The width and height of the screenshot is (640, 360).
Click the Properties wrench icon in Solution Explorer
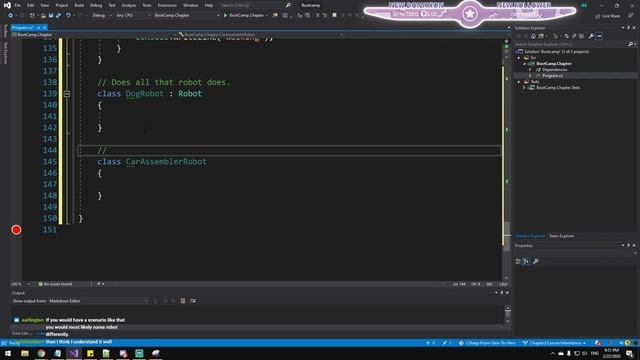click(x=591, y=36)
